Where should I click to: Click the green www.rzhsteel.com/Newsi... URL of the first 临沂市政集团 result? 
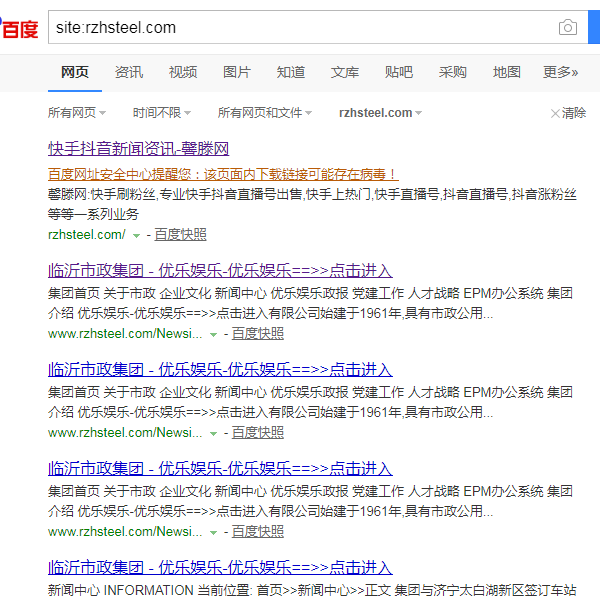pyautogui.click(x=125, y=334)
